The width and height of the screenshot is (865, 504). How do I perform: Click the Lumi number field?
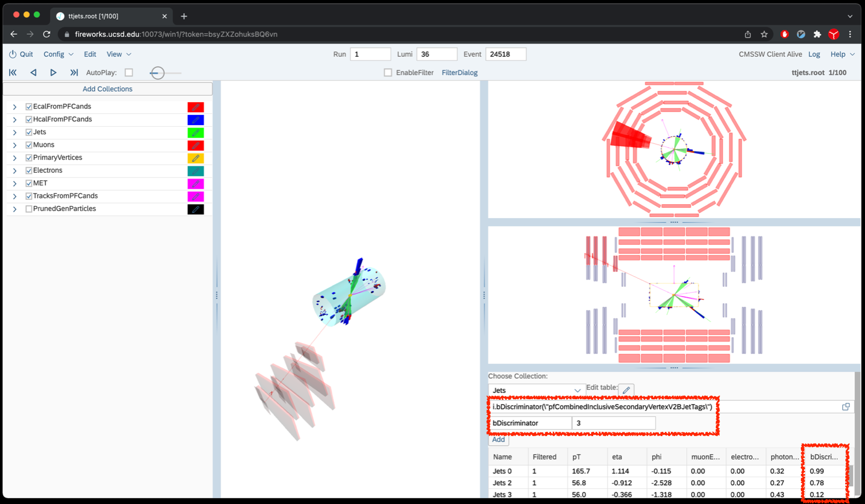point(437,54)
